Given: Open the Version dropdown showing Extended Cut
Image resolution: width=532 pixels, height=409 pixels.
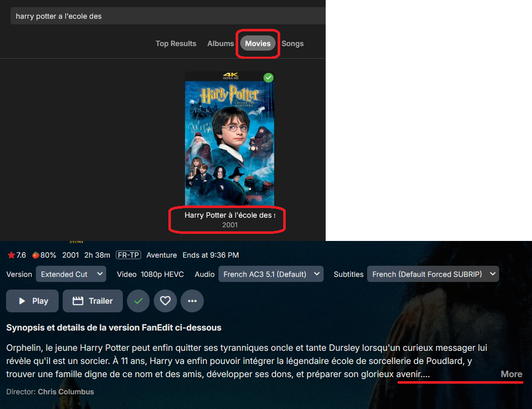Looking at the screenshot, I should tap(71, 274).
